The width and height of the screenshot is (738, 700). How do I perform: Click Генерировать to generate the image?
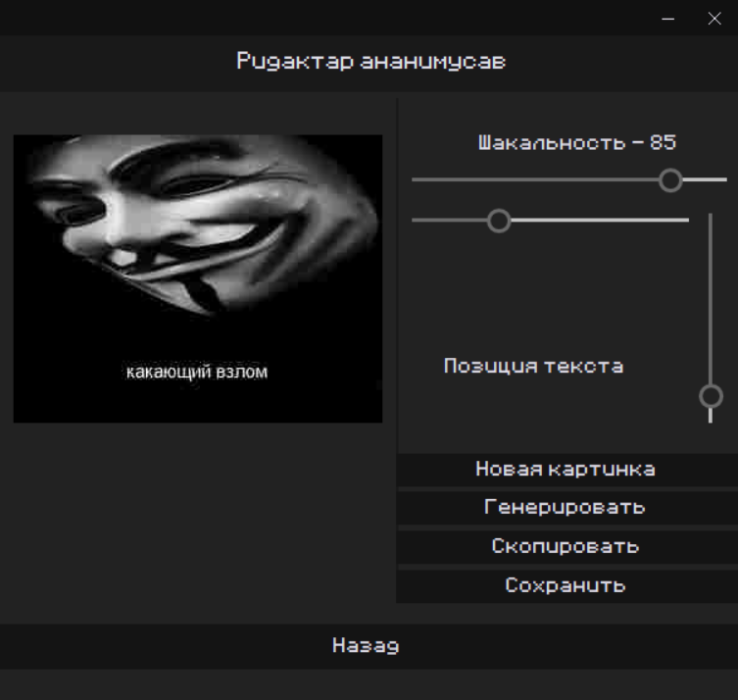pos(566,508)
